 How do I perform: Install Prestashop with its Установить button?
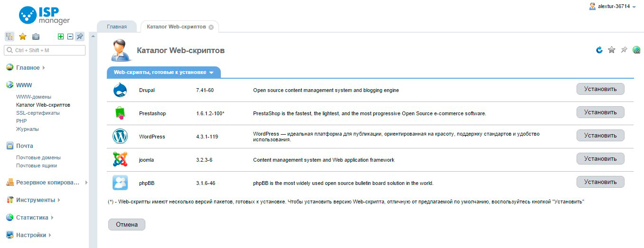(x=600, y=112)
